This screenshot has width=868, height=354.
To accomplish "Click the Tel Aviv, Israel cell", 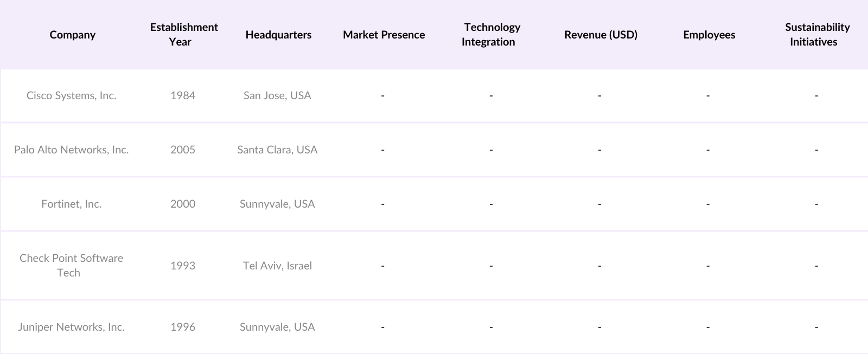I will coord(277,266).
